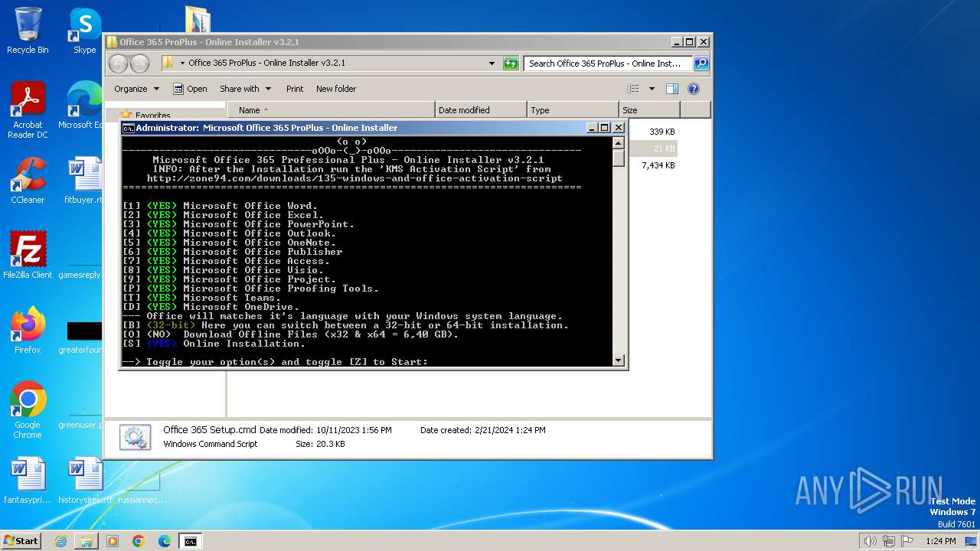This screenshot has width=980, height=551.
Task: Click Print in Explorer toolbar
Action: pos(295,89)
